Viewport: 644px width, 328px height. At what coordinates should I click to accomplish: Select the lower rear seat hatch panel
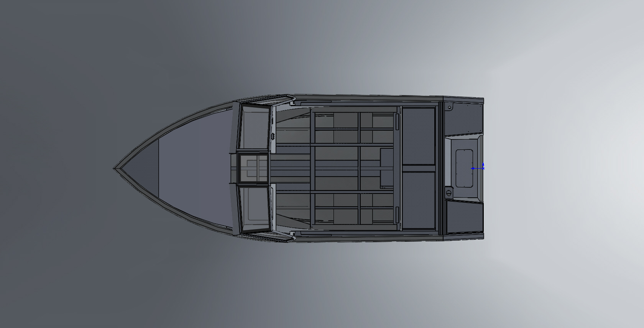click(x=419, y=200)
